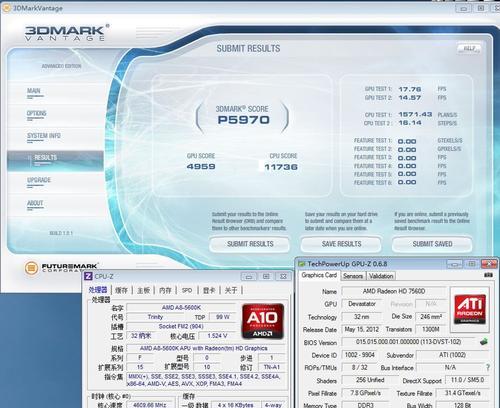Click the BIOS save chip icon in GPU-Z
This screenshot has width=500, height=408.
tap(484, 342)
